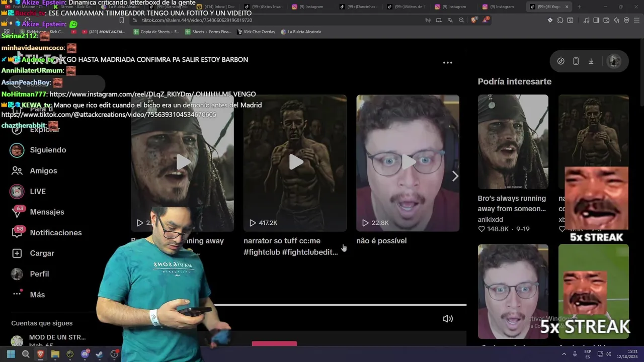The height and width of the screenshot is (362, 644).
Task: Play the Fight Club 417.2K video
Action: [x=295, y=163]
